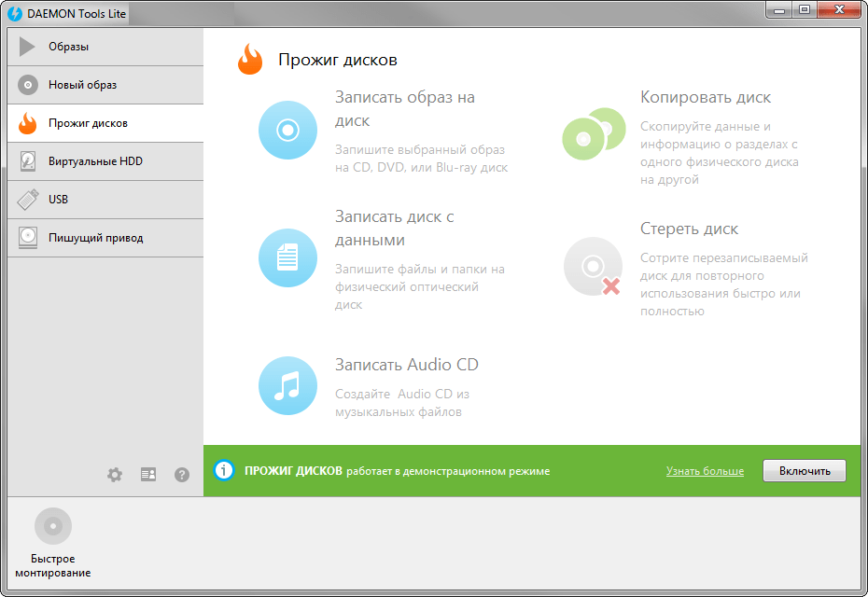Click the Записать диск с данными title
Screen dimensions: 868x597
394,228
